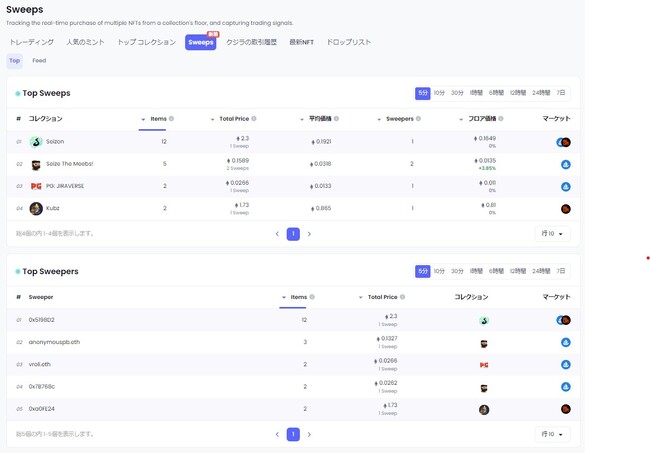Click info icon beside Items in Top Sweeps
The width and height of the screenshot is (650, 453).
click(171, 119)
